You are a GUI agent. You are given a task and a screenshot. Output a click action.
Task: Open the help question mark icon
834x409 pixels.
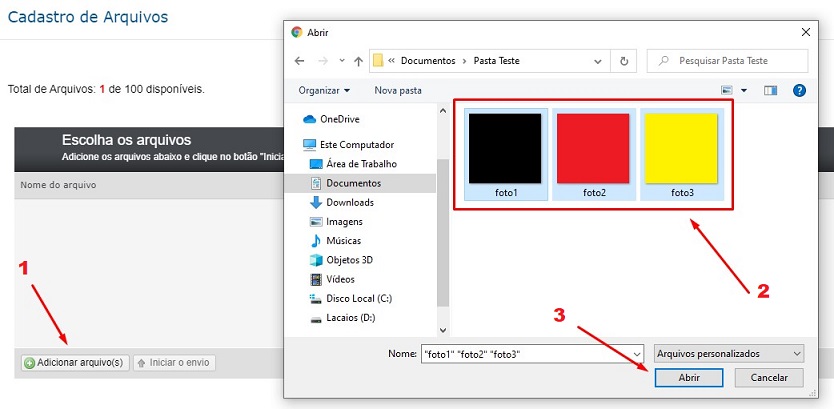pyautogui.click(x=799, y=90)
